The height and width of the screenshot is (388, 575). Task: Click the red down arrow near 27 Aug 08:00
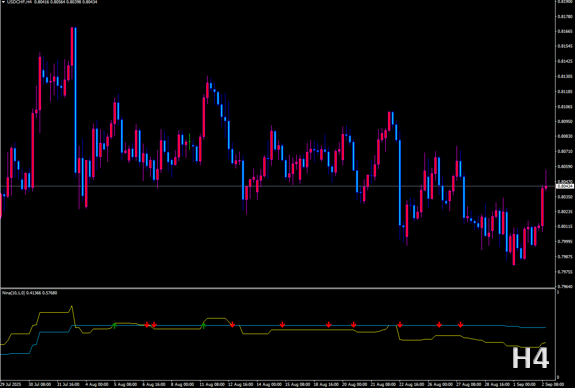pos(461,325)
